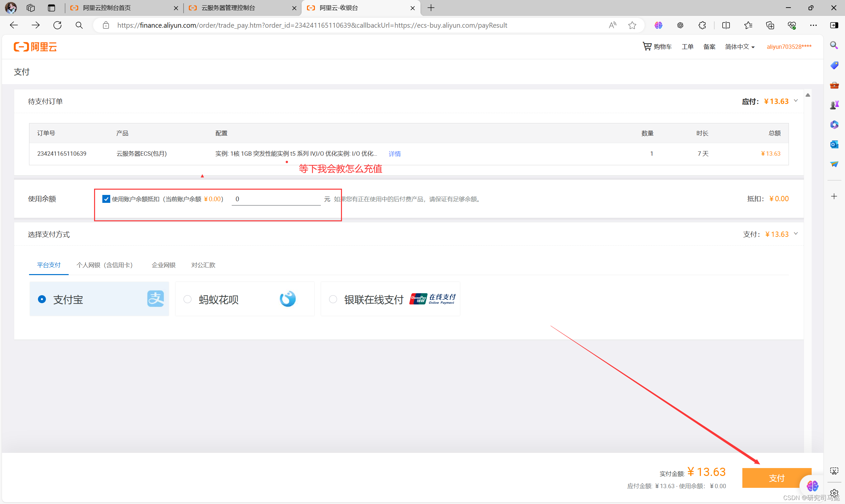
Task: Open the Edge sidebar search icon
Action: [x=834, y=45]
